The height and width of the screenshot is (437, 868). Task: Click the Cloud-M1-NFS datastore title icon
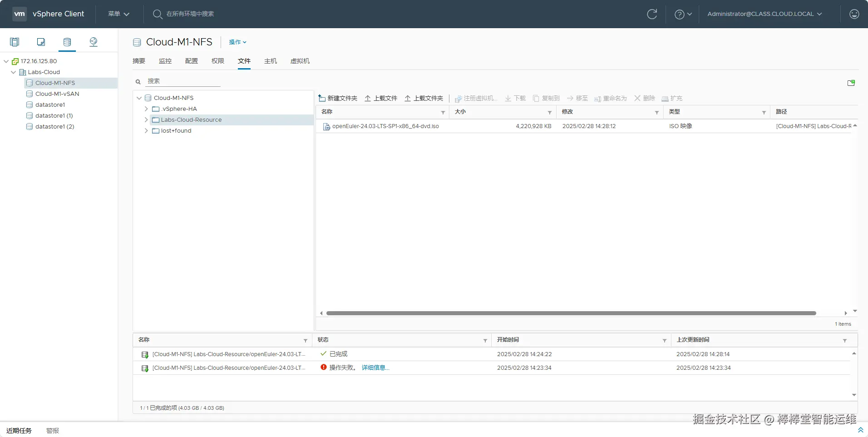click(x=137, y=42)
